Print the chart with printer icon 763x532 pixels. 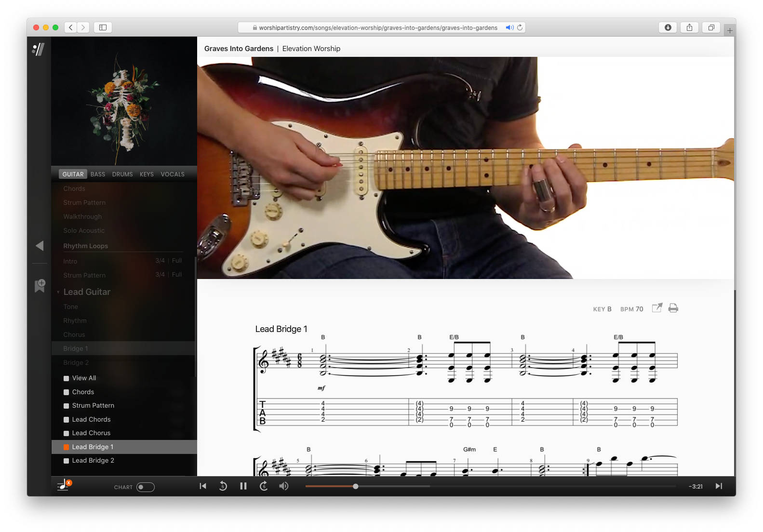pos(673,308)
